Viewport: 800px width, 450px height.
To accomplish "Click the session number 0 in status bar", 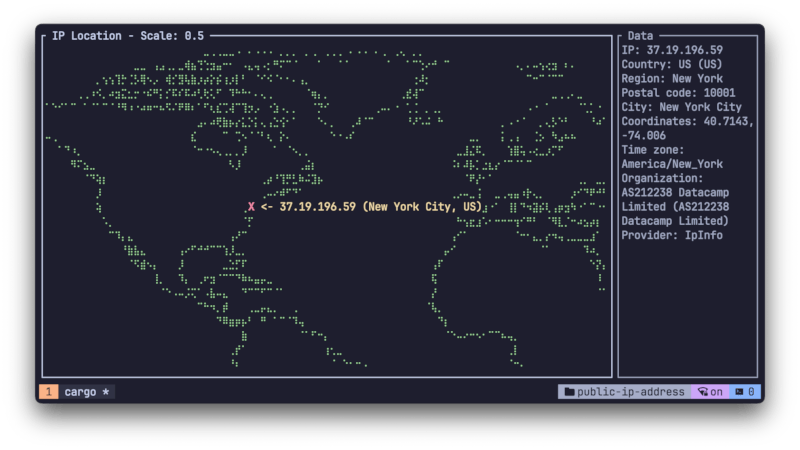I will [752, 392].
